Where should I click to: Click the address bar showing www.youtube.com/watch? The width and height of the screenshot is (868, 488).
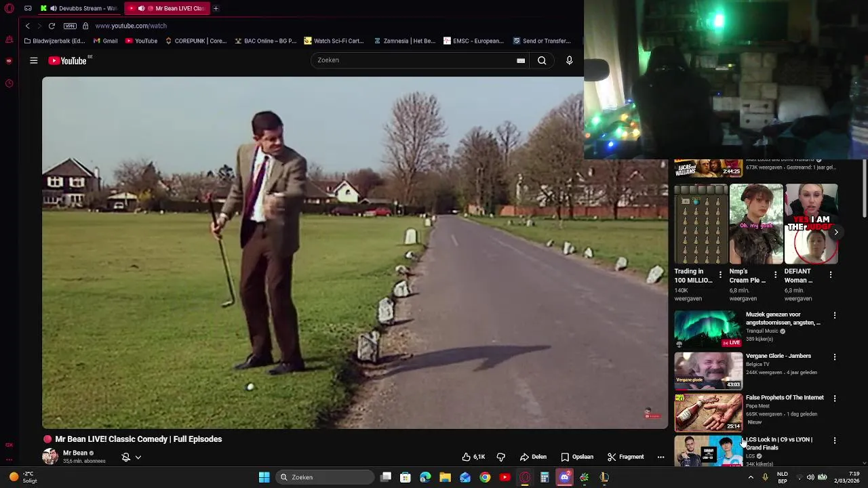(131, 26)
